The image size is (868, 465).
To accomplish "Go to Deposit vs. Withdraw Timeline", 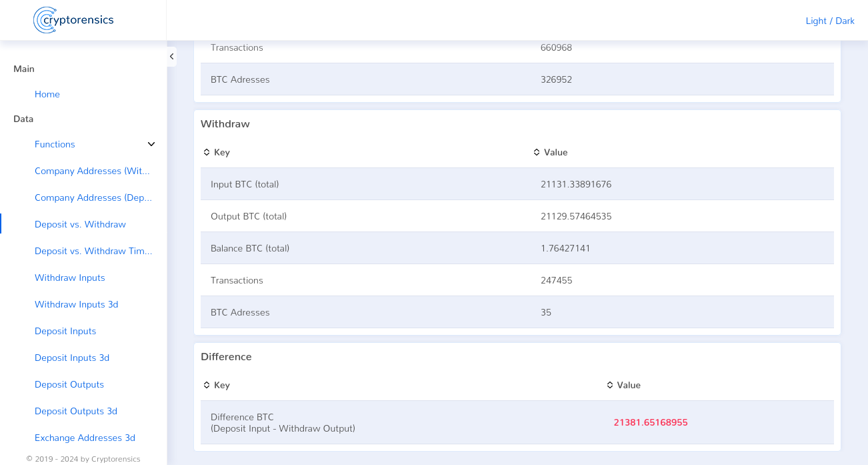I will pos(94,251).
